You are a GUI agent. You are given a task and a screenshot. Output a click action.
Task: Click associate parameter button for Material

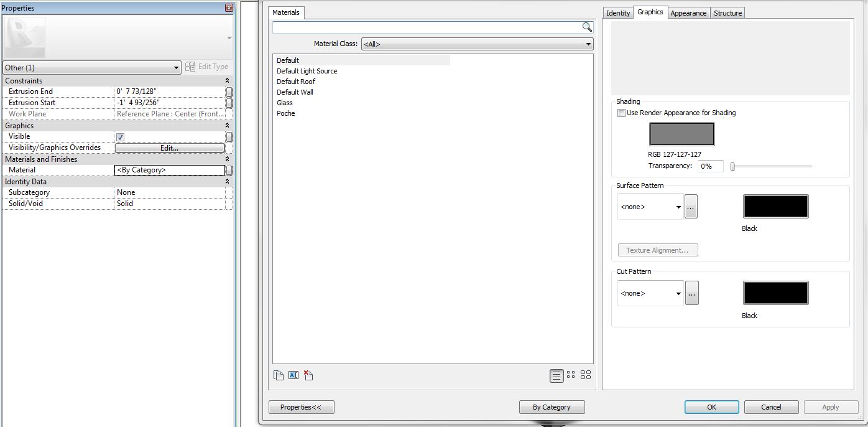point(229,170)
